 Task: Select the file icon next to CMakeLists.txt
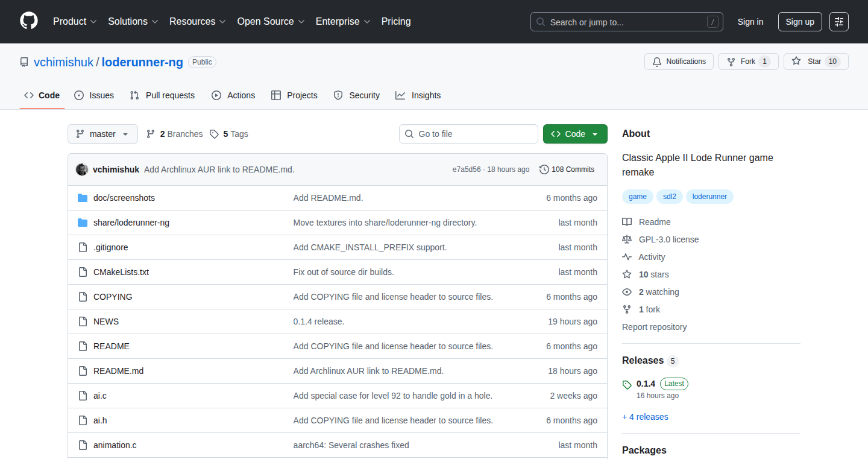[83, 272]
